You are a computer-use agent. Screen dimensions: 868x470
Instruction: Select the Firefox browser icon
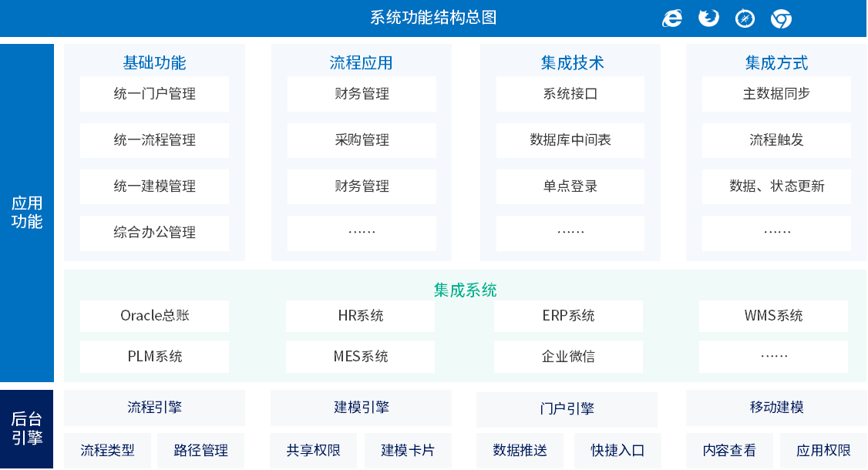(x=708, y=18)
